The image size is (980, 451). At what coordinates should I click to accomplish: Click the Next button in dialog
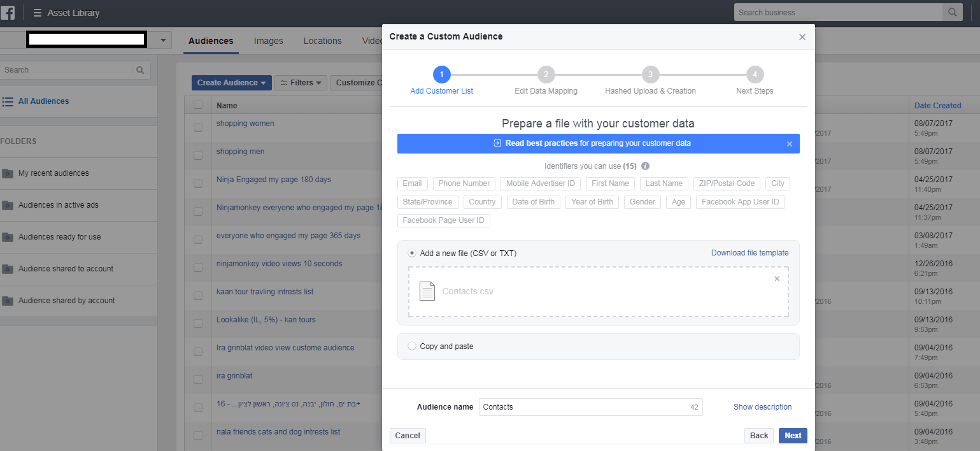pyautogui.click(x=793, y=436)
